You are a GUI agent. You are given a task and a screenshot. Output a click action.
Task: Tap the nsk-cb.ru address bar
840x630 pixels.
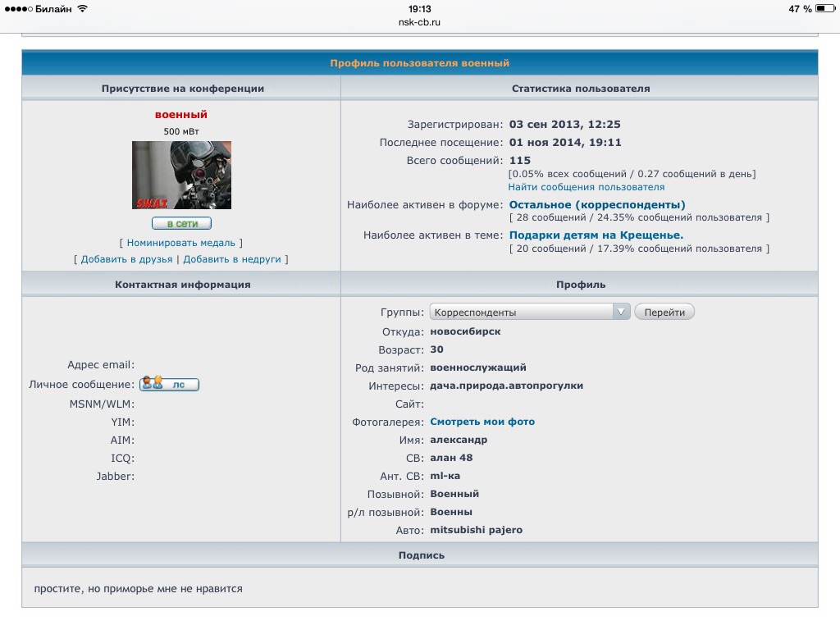coord(420,22)
